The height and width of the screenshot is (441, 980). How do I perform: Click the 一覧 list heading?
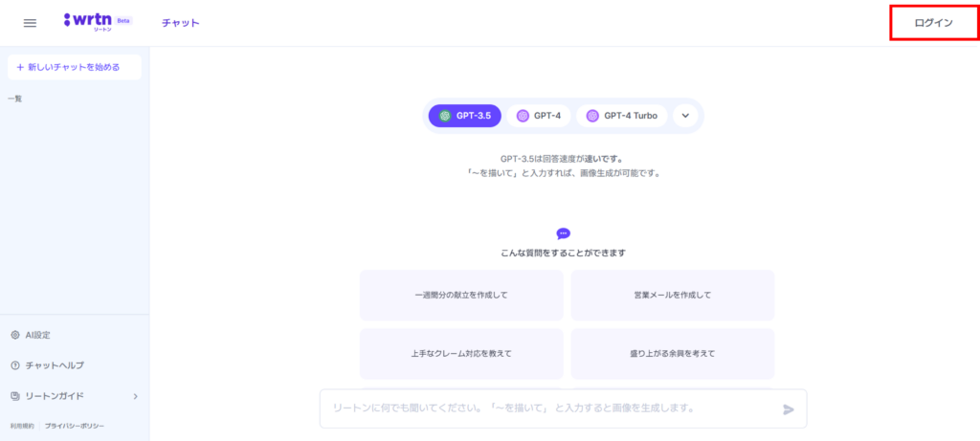(15, 99)
